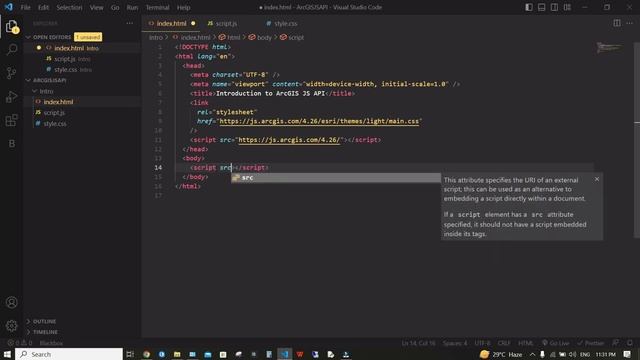The width and height of the screenshot is (640, 360).
Task: Select index.html in Open Editors list
Action: (x=82, y=48)
